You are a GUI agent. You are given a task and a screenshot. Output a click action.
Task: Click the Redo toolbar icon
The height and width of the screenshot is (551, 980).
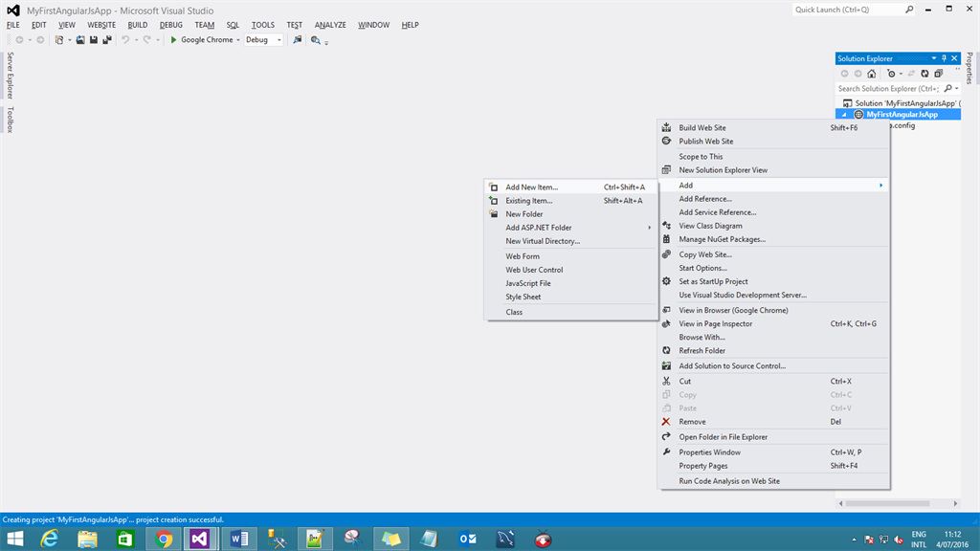pyautogui.click(x=146, y=40)
